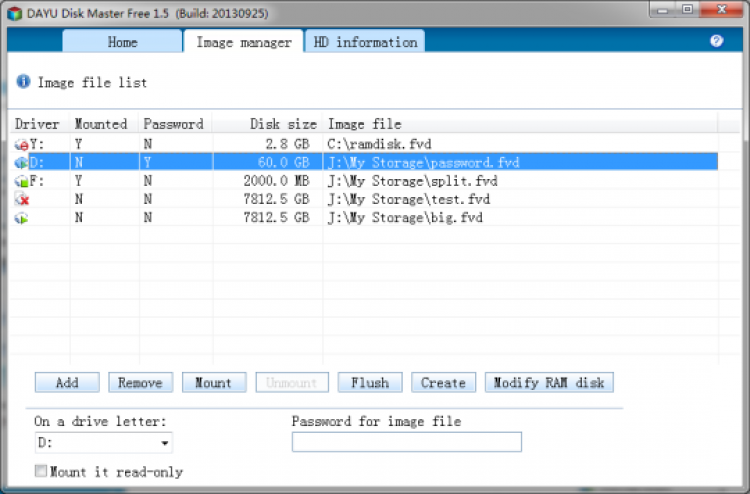The height and width of the screenshot is (494, 750).
Task: Click the Flush button
Action: (x=370, y=383)
